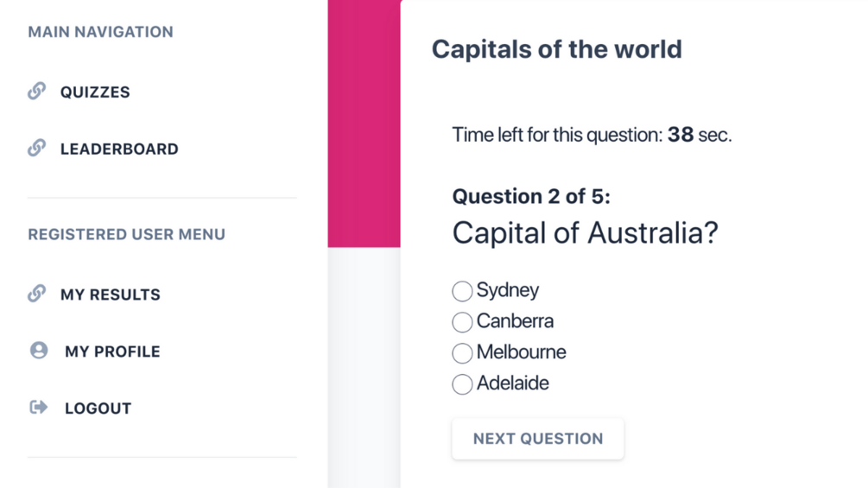Click the Sydney answer label
This screenshot has height=488, width=868.
(x=508, y=290)
